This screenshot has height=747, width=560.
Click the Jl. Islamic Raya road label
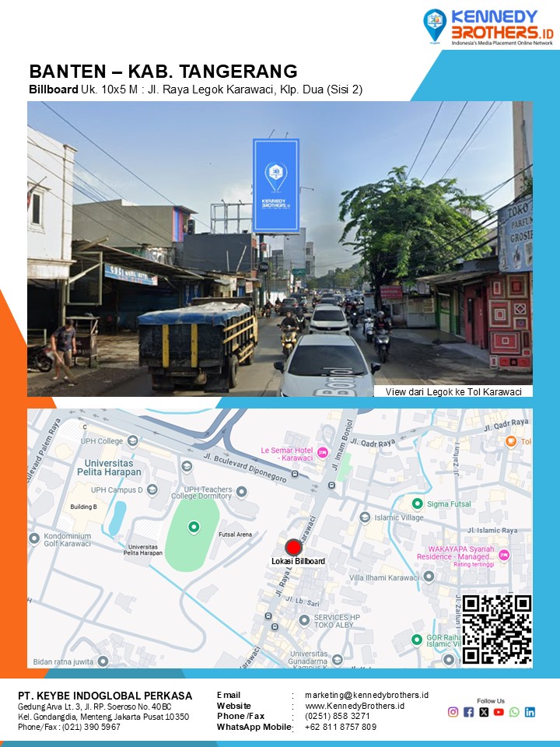point(492,530)
